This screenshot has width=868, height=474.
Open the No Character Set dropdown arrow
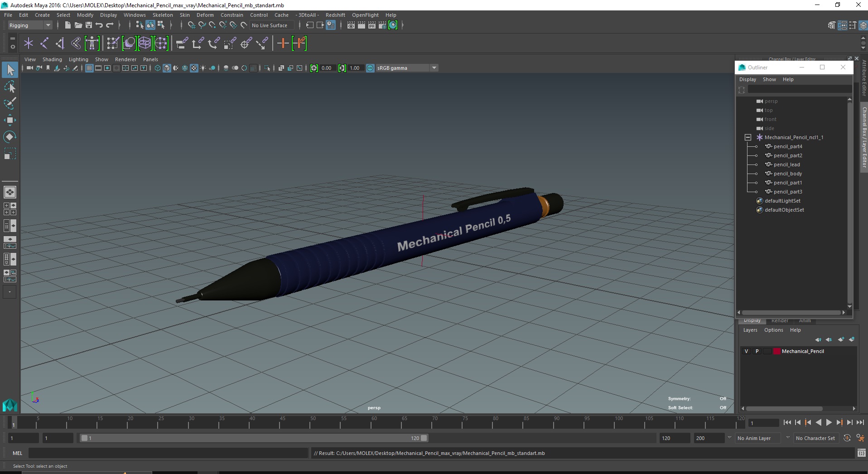788,438
